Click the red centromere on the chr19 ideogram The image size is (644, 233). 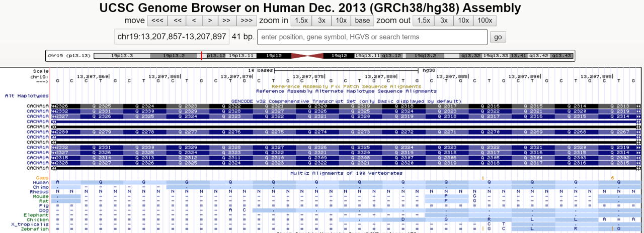307,56
